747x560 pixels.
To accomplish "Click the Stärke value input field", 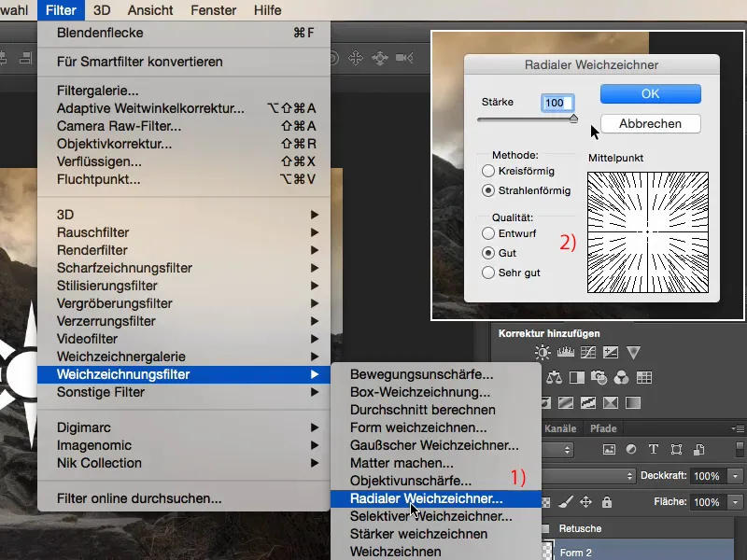I will coord(557,102).
